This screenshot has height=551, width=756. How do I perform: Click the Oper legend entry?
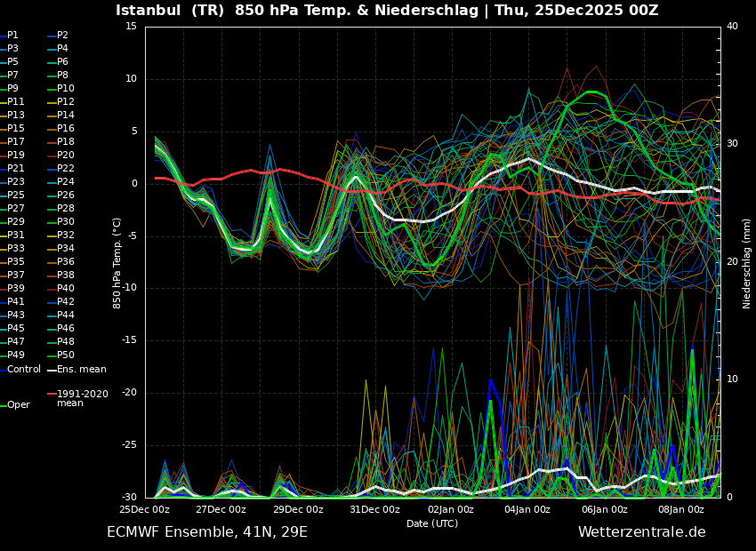(15, 405)
